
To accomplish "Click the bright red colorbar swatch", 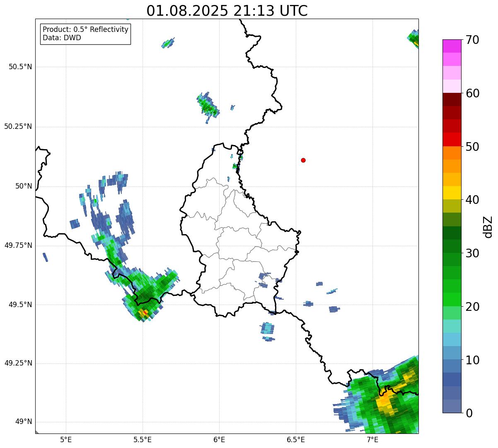I will (452, 140).
